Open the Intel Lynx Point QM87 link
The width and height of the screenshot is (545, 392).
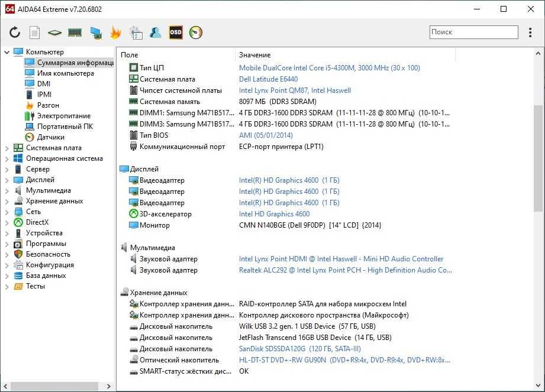(295, 90)
